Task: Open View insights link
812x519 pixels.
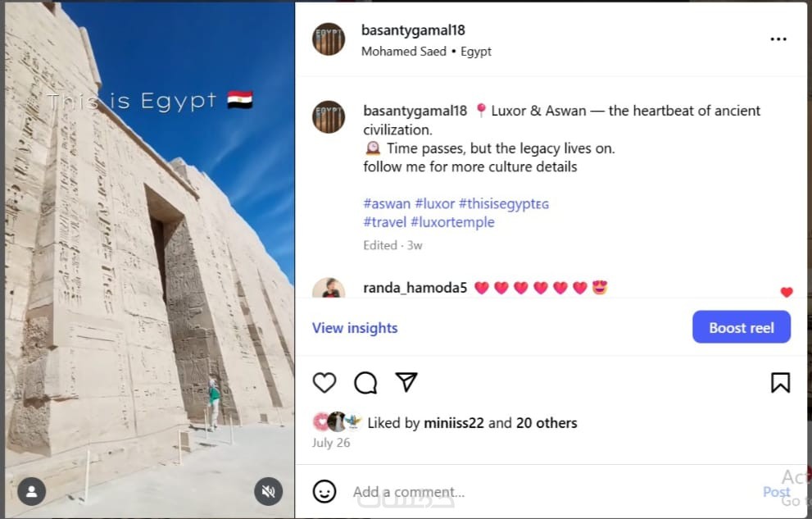Action: click(x=355, y=328)
